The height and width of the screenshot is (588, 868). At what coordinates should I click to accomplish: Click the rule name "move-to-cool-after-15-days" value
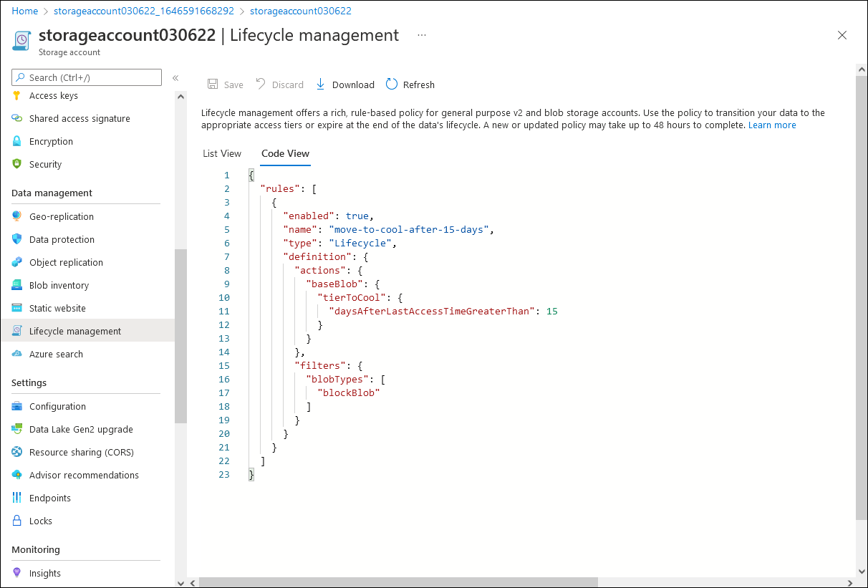pyautogui.click(x=410, y=230)
